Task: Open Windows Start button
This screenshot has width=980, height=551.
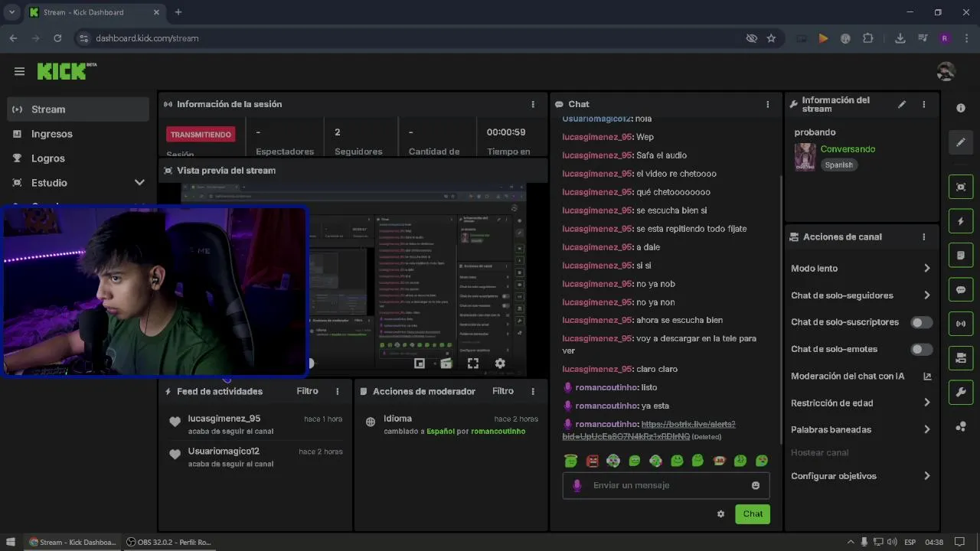Action: [x=11, y=542]
